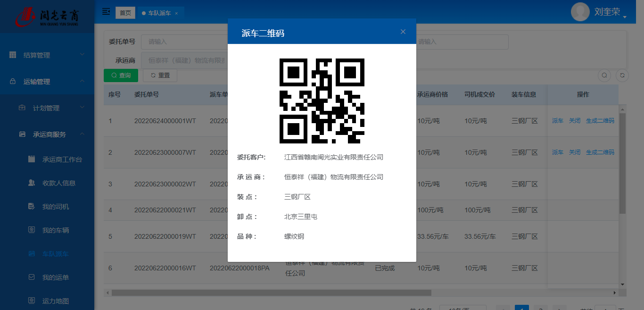Close the 派车二维码 dialog
Screen dimensions: 644x310
[403, 32]
